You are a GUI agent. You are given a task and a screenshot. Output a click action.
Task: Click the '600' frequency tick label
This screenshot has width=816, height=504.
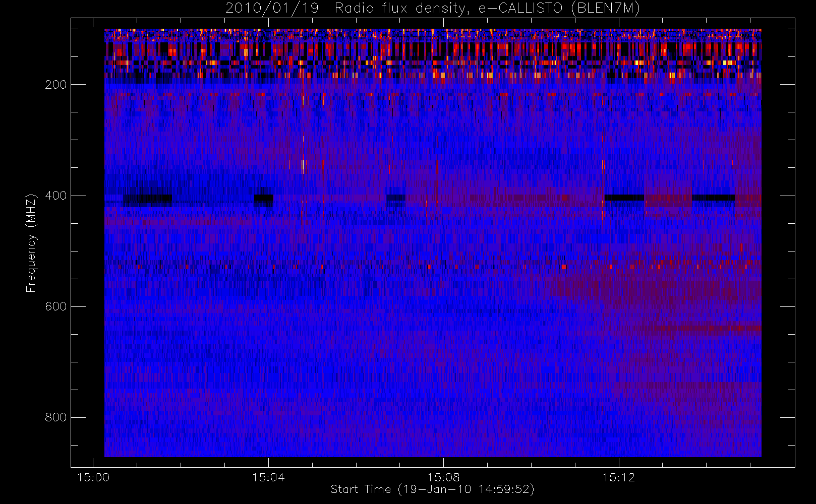(x=56, y=306)
